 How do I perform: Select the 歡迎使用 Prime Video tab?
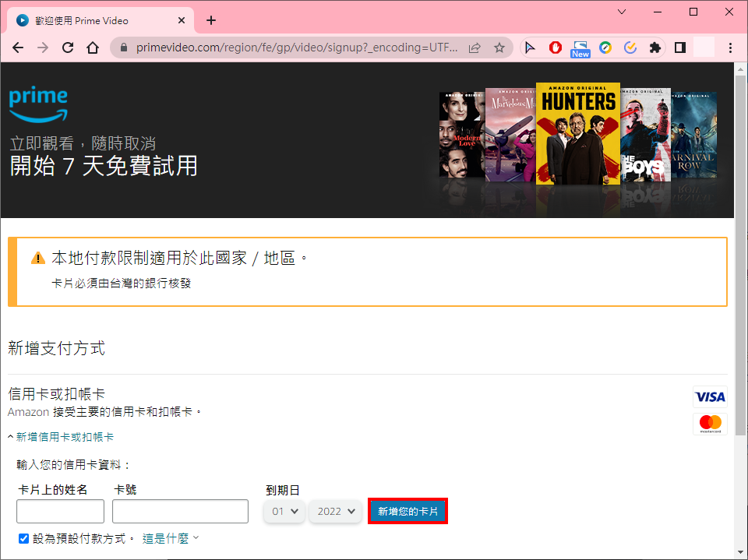point(101,20)
